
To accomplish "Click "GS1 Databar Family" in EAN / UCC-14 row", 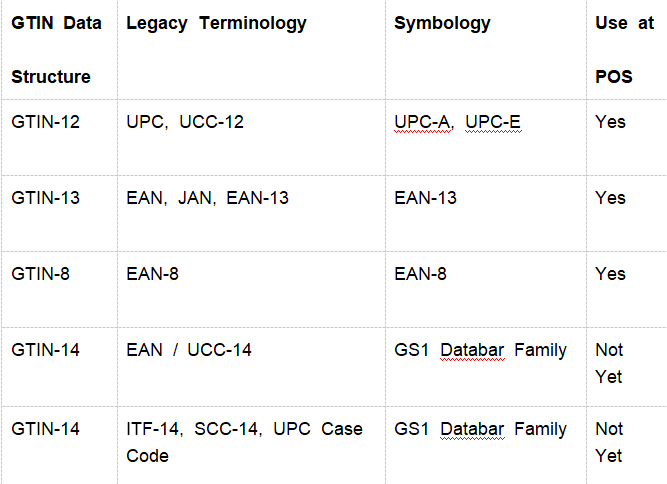I will tap(481, 350).
